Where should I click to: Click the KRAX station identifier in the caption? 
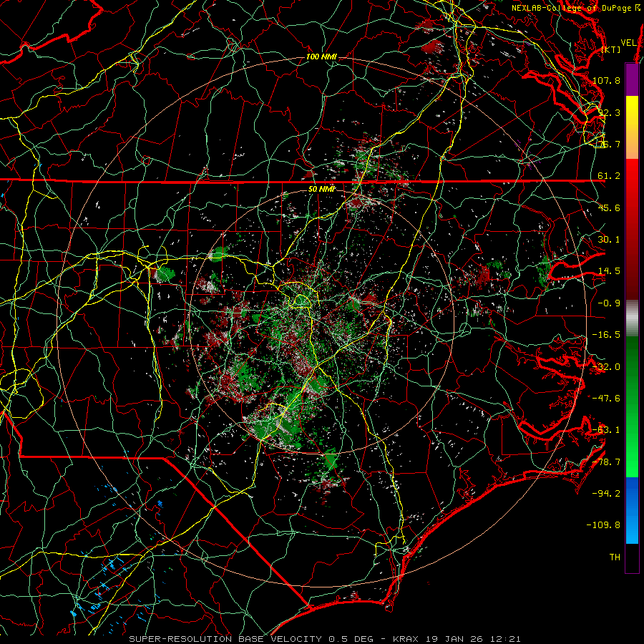pyautogui.click(x=406, y=639)
